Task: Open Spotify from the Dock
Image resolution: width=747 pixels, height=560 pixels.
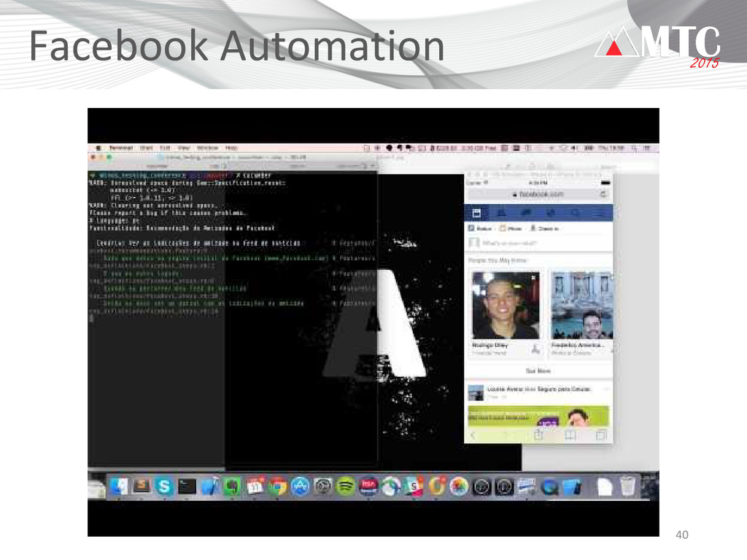Action: [345, 486]
